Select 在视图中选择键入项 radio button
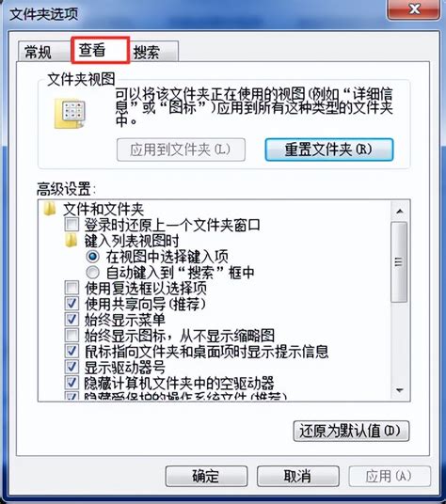446x504 pixels. [92, 257]
